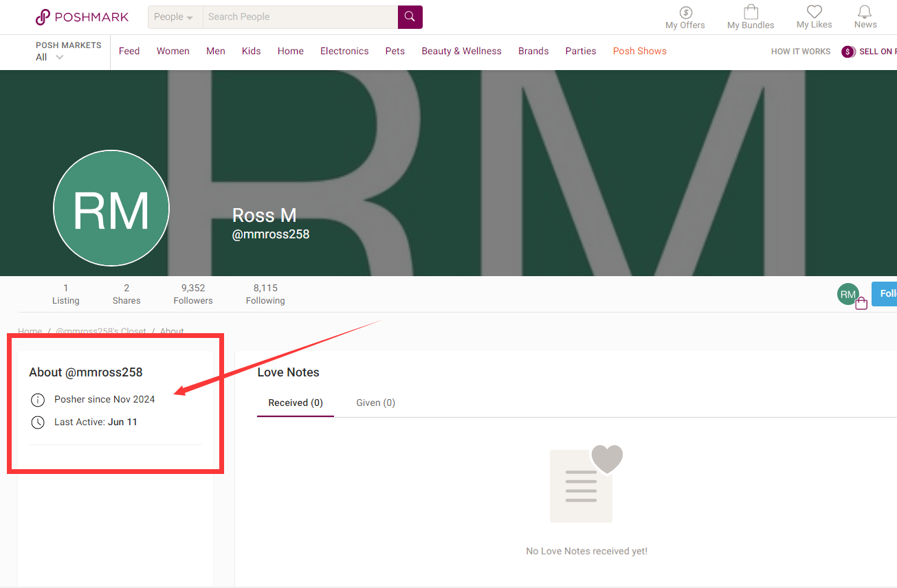Open the People search type dropdown

(175, 17)
